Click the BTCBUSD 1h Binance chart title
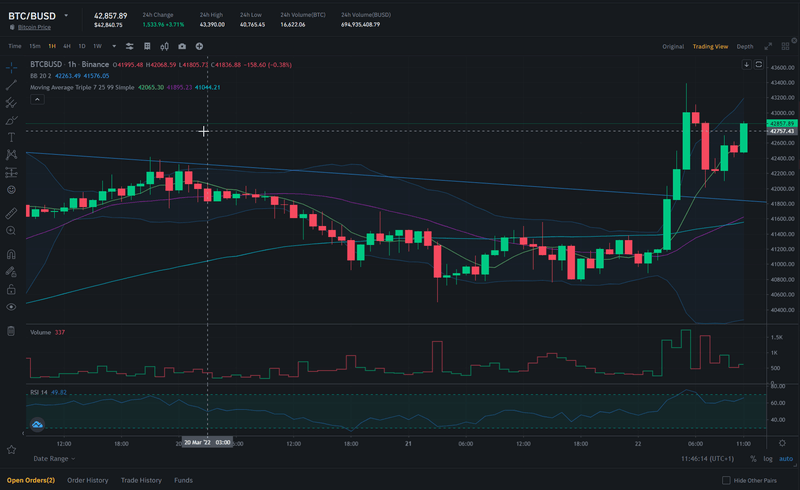800x490 pixels. point(69,64)
